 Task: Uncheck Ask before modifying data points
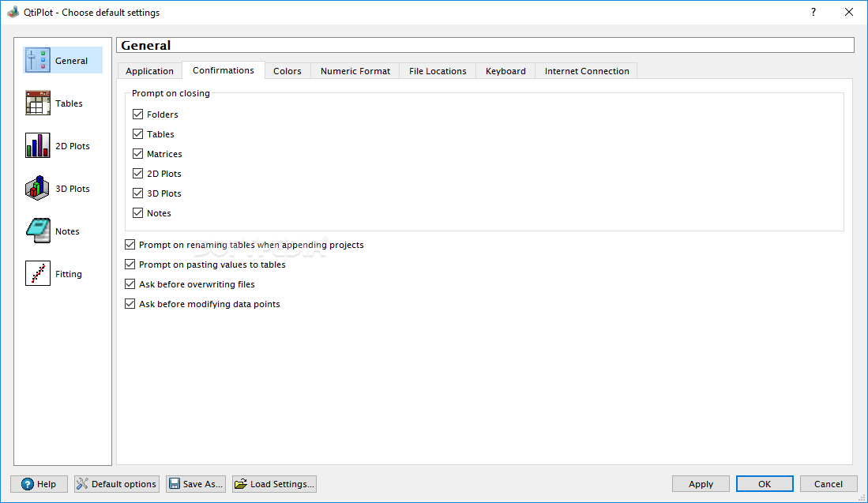click(130, 304)
